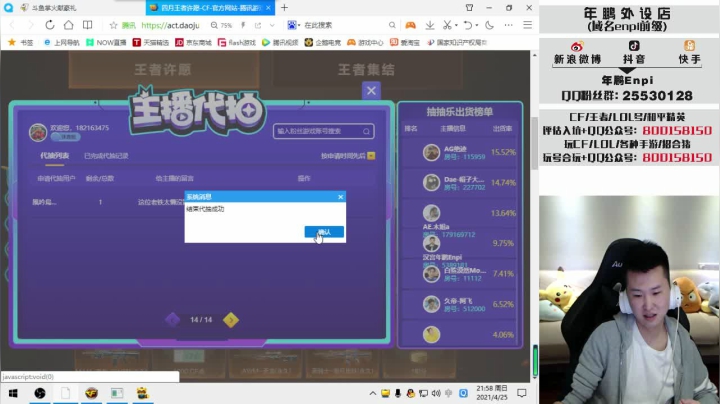Viewport: 720px width, 404px height.
Task: Show hidden system tray icons chevron
Action: [372, 393]
